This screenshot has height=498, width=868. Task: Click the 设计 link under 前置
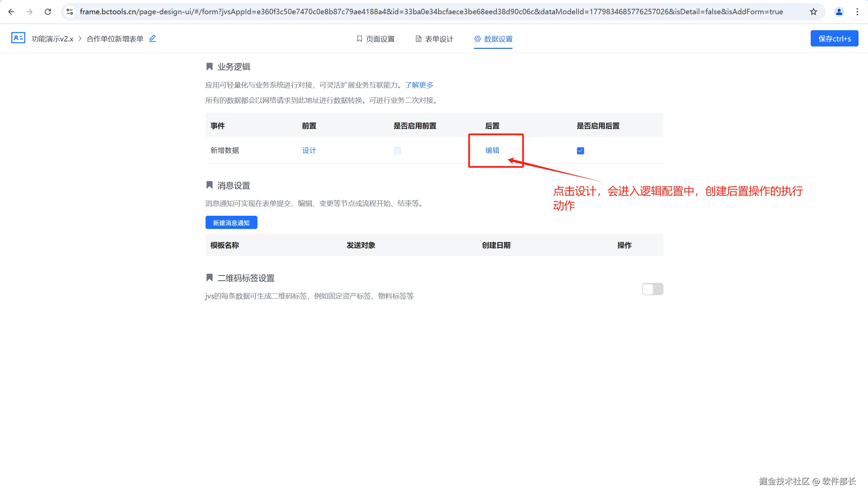click(309, 151)
